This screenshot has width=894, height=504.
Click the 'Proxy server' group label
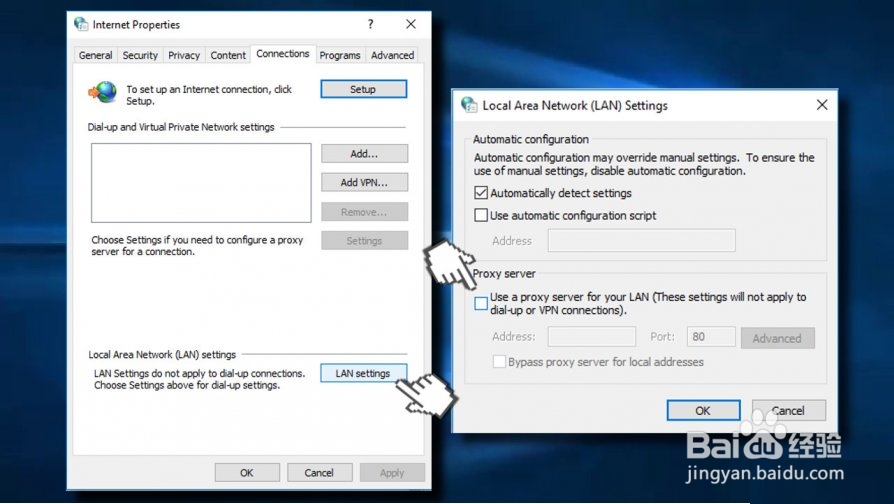504,274
